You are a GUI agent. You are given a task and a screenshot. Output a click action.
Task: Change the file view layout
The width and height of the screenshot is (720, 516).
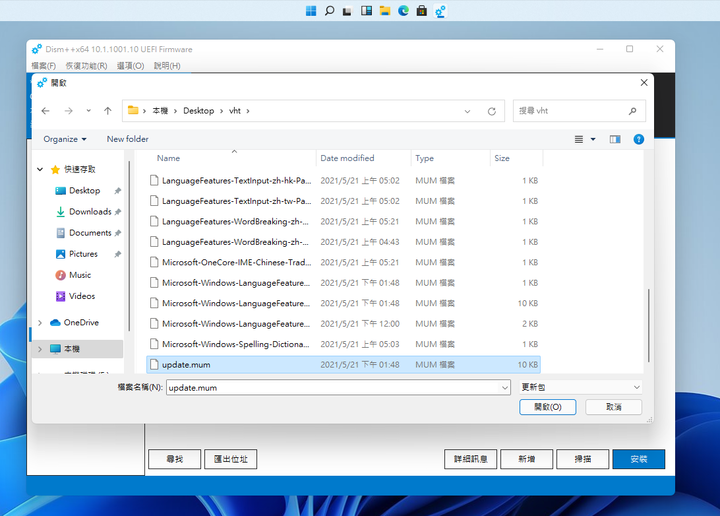pyautogui.click(x=579, y=139)
